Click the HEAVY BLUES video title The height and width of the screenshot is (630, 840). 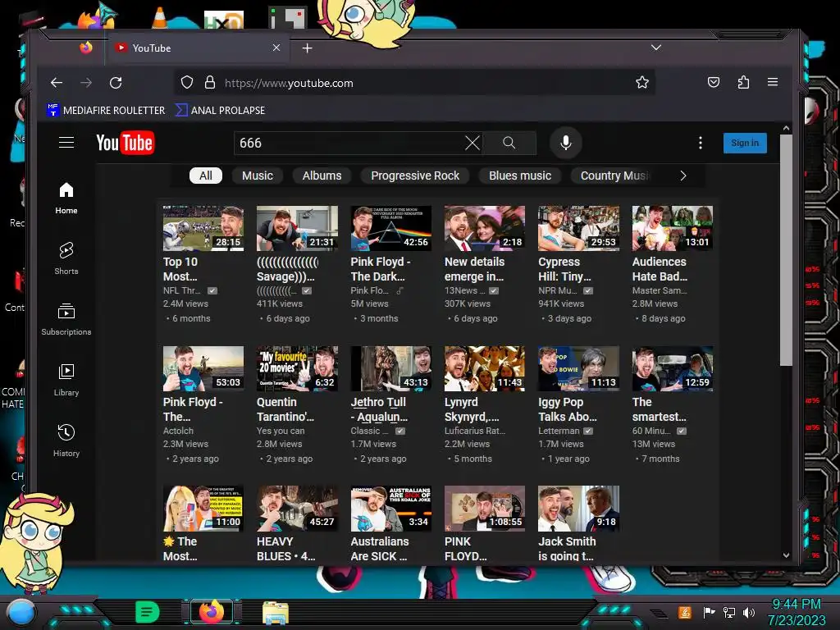286,549
